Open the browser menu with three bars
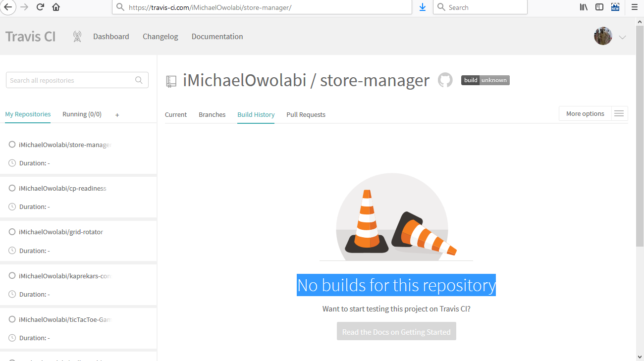This screenshot has height=361, width=644. 635,7
